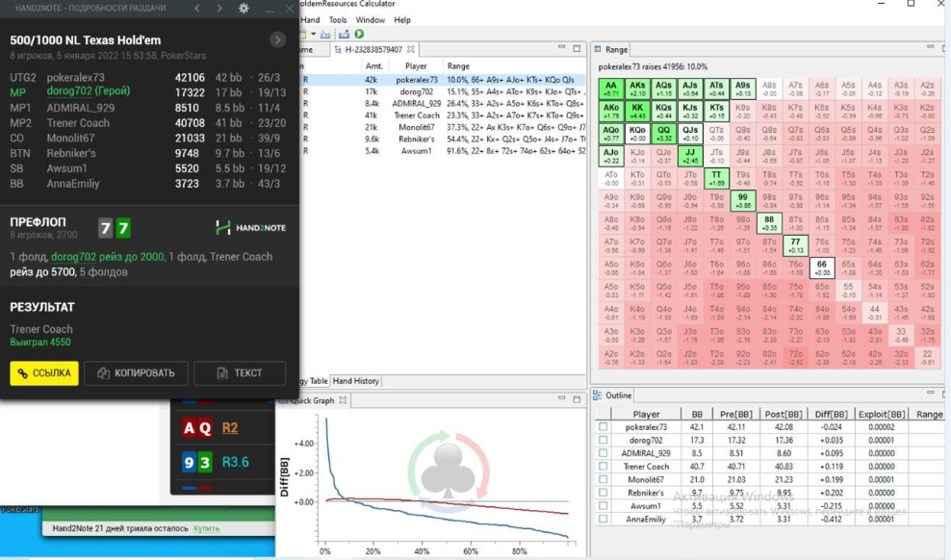Maximize the Quick Graph panel
This screenshot has width=951, height=560.
point(577,398)
